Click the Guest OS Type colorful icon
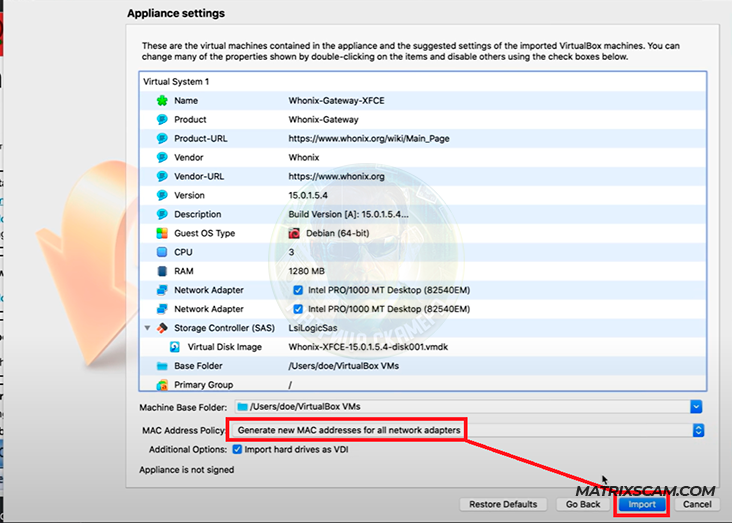The width and height of the screenshot is (732, 523). click(x=162, y=233)
